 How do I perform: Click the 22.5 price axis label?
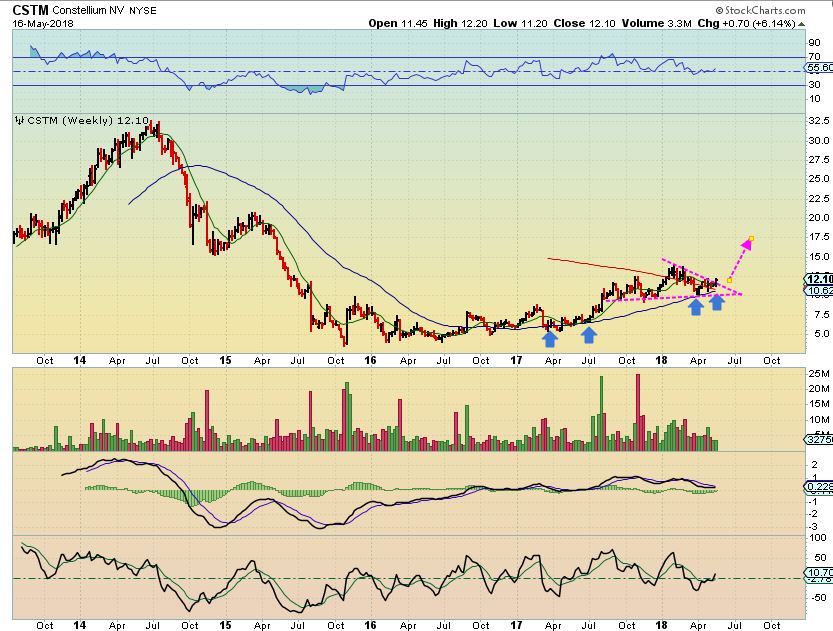tap(819, 199)
